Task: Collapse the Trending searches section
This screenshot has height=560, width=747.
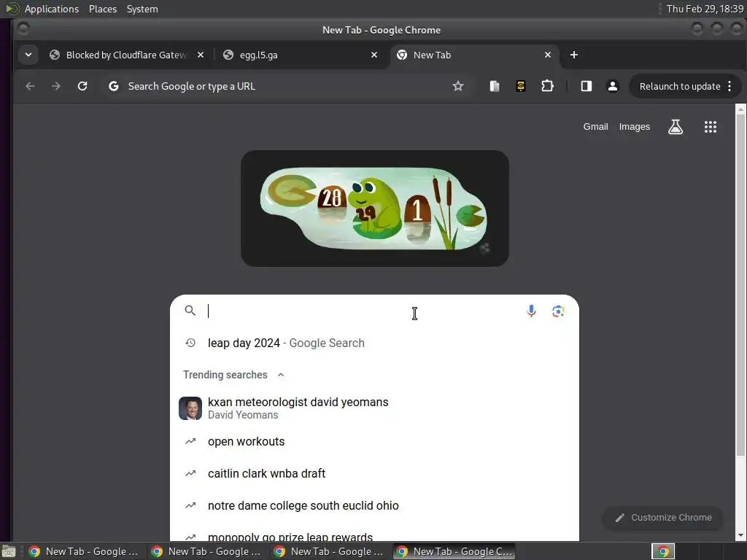Action: [281, 375]
